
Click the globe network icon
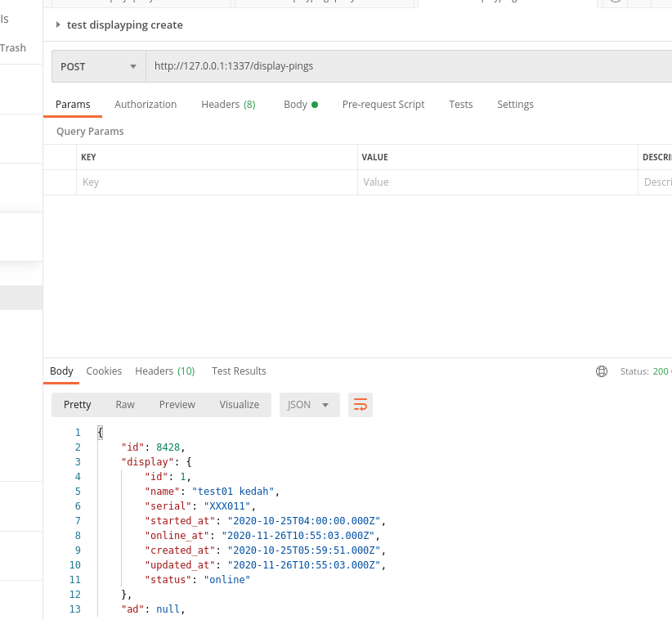[602, 371]
